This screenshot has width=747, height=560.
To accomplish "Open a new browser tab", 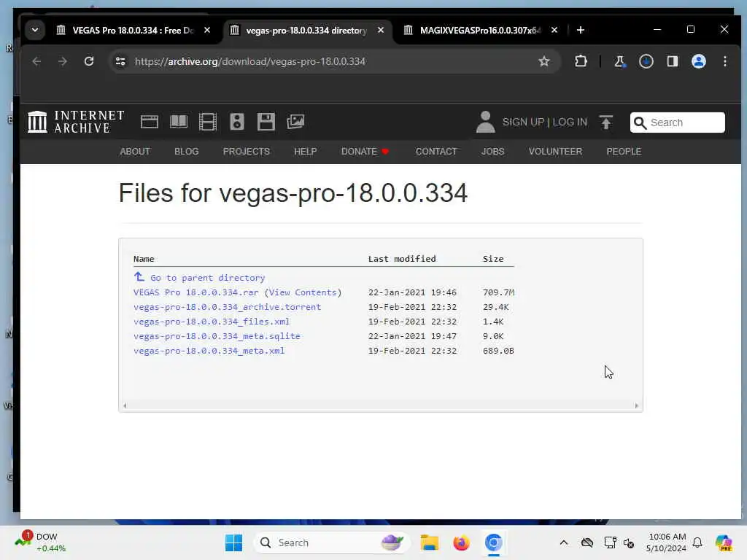I will [x=580, y=30].
